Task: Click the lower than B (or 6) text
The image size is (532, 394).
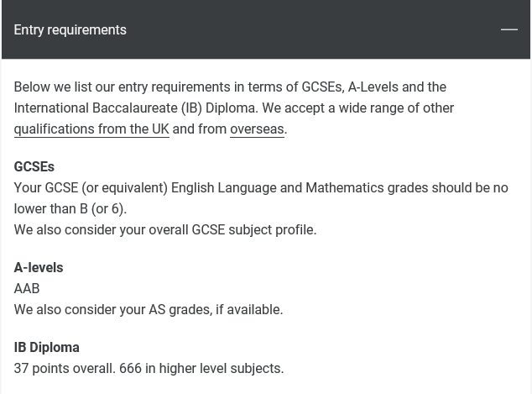Action: point(70,209)
